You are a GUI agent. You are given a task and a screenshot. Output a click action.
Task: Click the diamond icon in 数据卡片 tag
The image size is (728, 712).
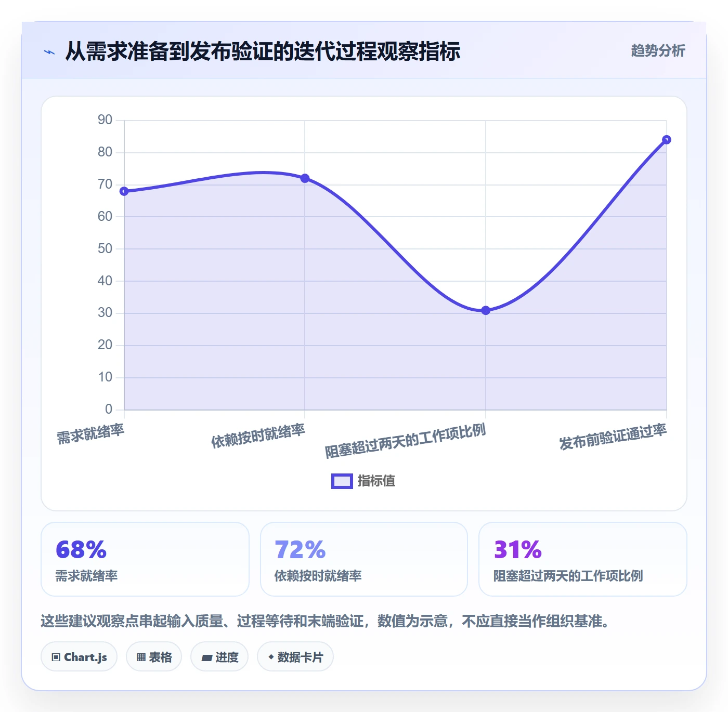[x=271, y=657]
